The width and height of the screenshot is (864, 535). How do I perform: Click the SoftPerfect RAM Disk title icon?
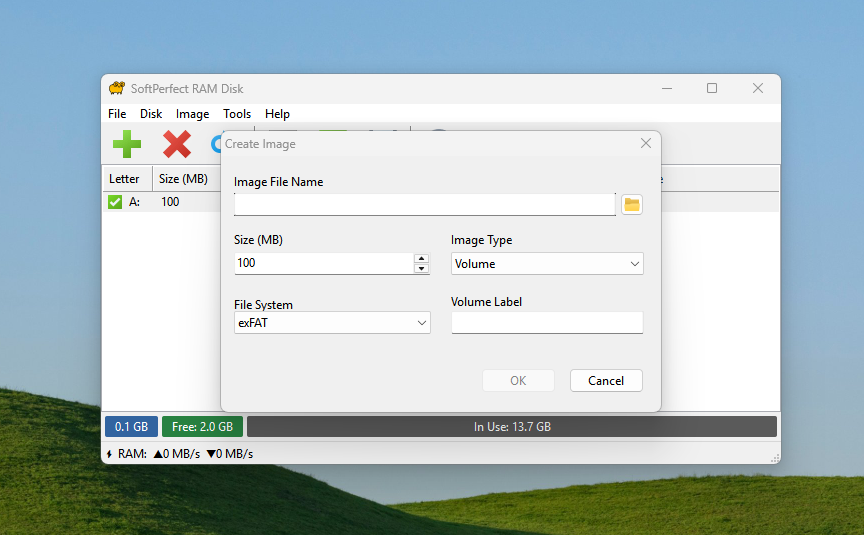pyautogui.click(x=117, y=88)
